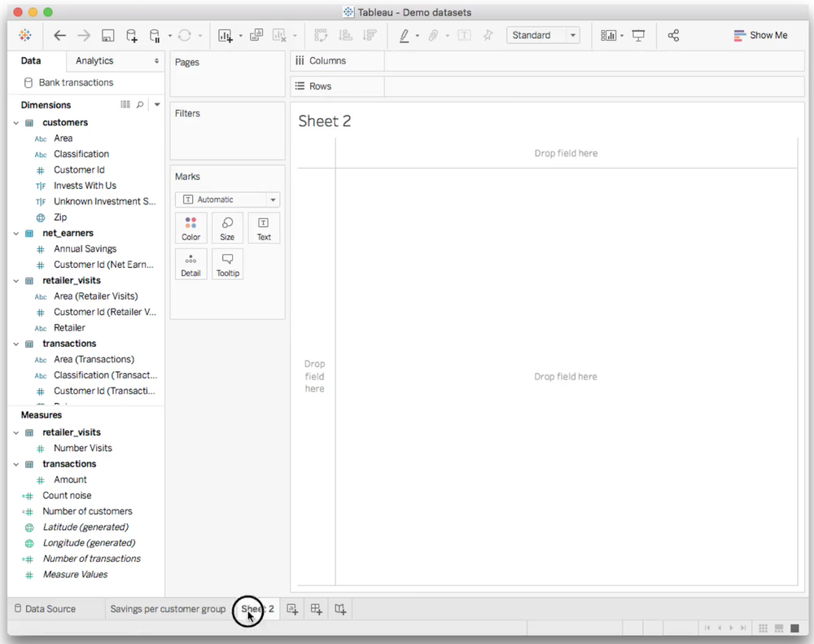Click the Redo forward arrow

(84, 35)
